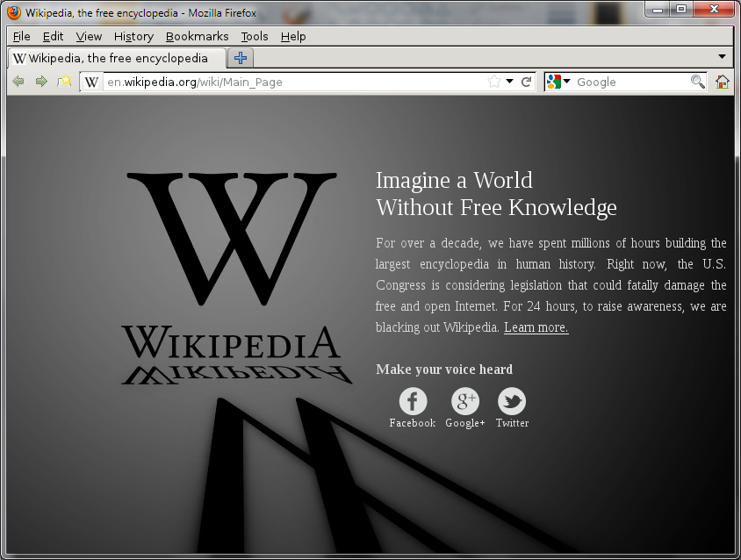Open the History menu
741x560 pixels.
[x=133, y=36]
